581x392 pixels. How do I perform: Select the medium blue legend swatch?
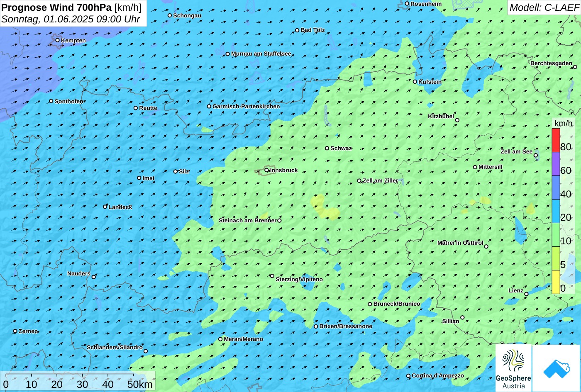(556, 188)
